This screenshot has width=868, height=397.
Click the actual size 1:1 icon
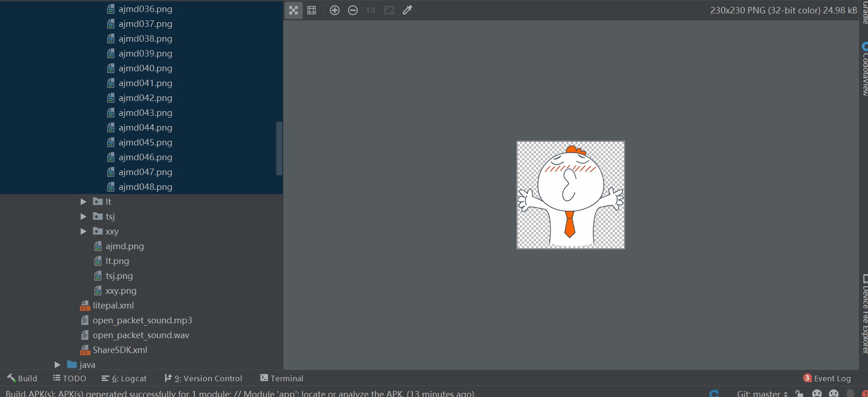(x=370, y=10)
